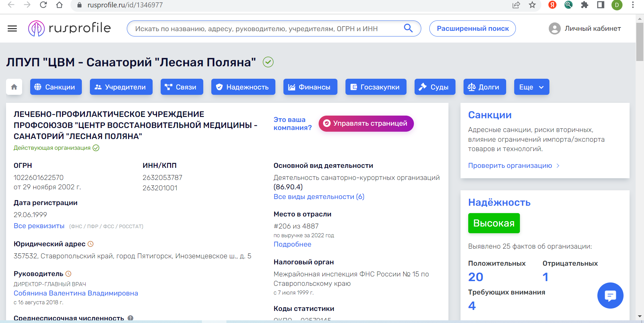Open the green profile avatar D
644x323 pixels.
617,5
